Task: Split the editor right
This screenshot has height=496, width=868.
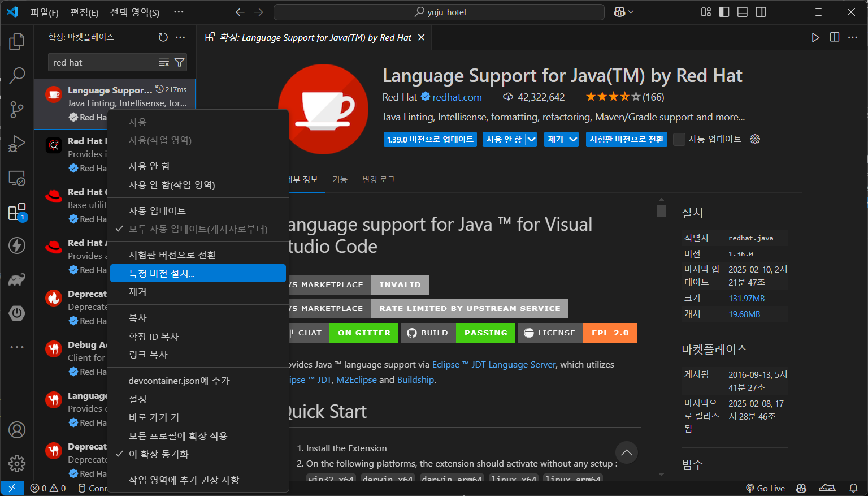Action: [x=834, y=37]
